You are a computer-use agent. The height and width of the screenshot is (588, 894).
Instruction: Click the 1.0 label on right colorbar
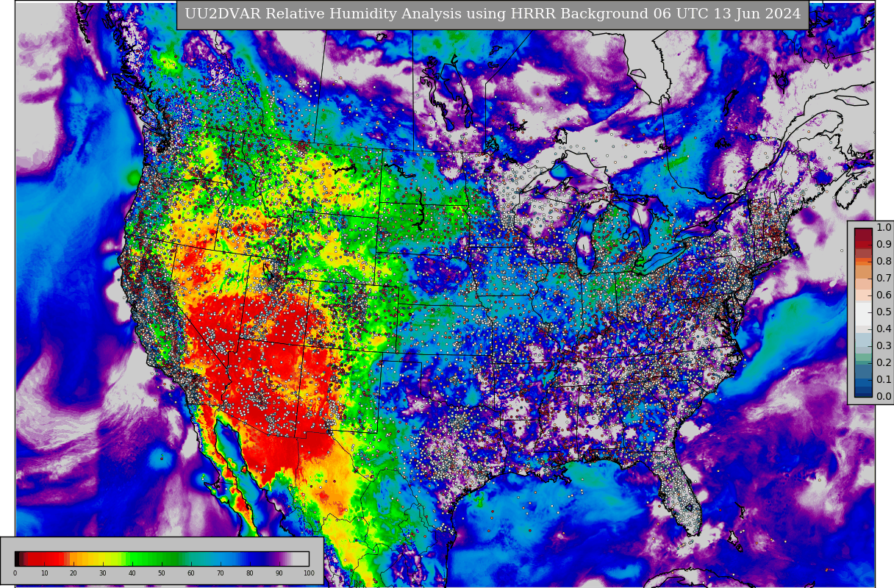(884, 227)
